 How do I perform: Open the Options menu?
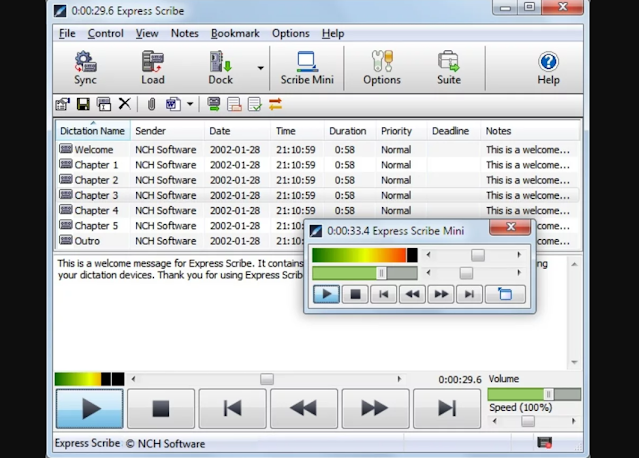[x=291, y=33]
